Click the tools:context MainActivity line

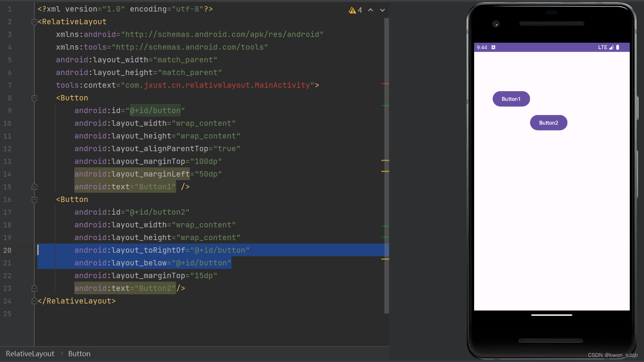(x=187, y=85)
